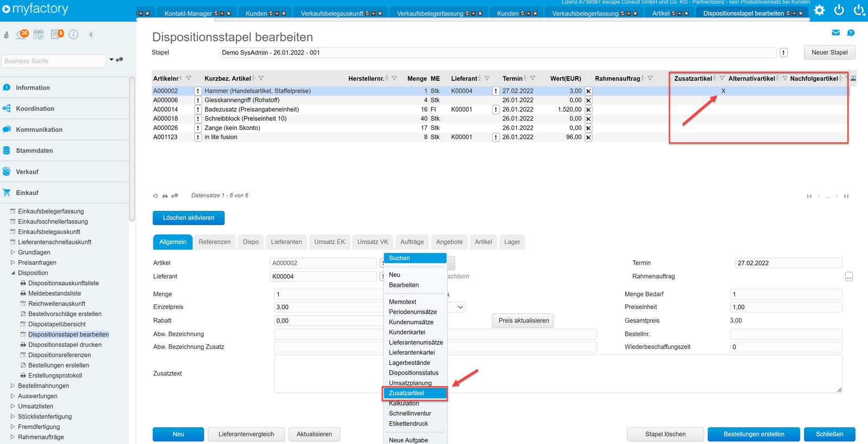Image resolution: width=868 pixels, height=444 pixels.
Task: Jump to the last page of records
Action: pos(846,196)
